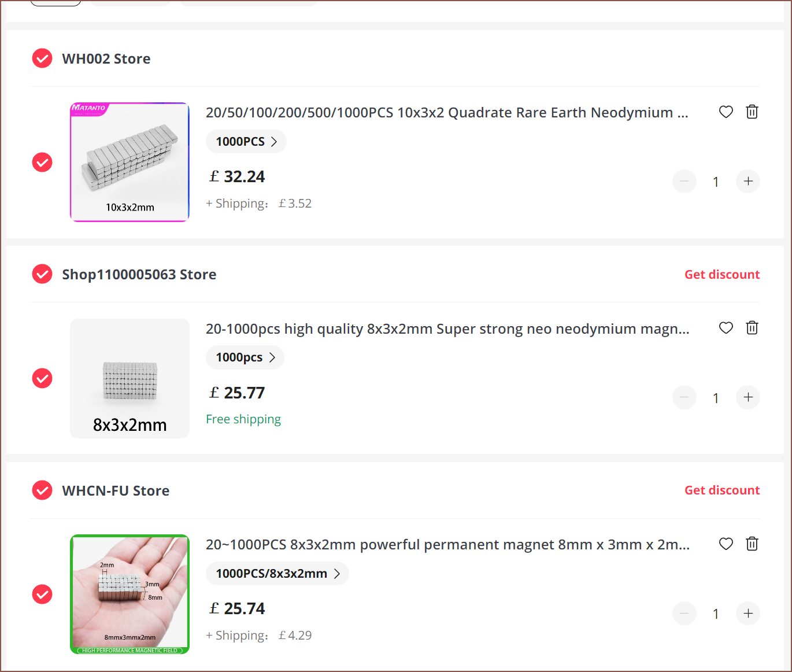This screenshot has height=672, width=792.
Task: Open the 1000PCS variant selector
Action: (246, 142)
